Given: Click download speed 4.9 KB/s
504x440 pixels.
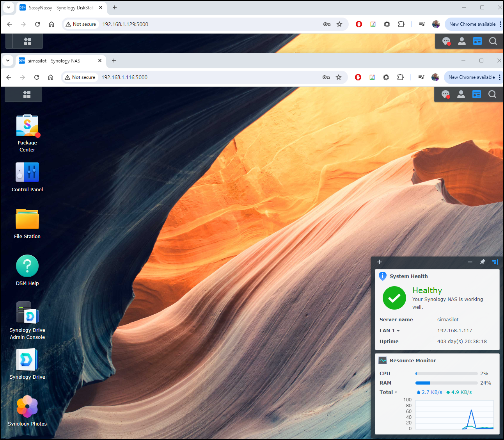Looking at the screenshot, I should (459, 392).
